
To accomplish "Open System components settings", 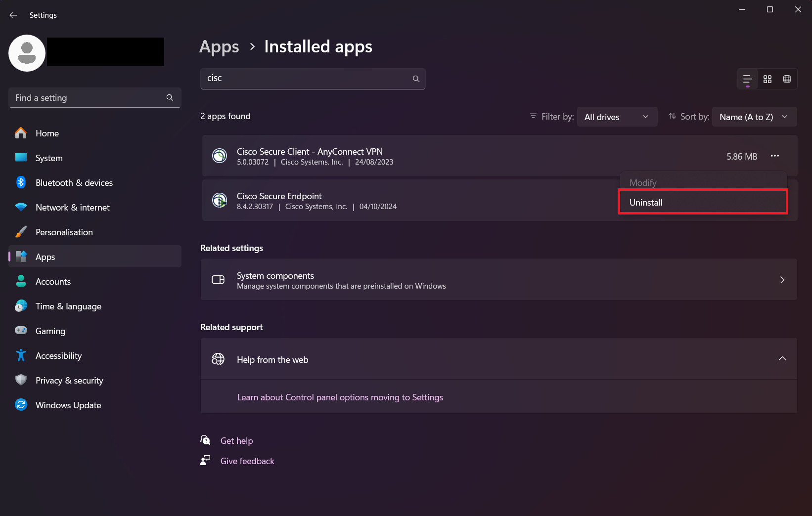I will [x=498, y=280].
